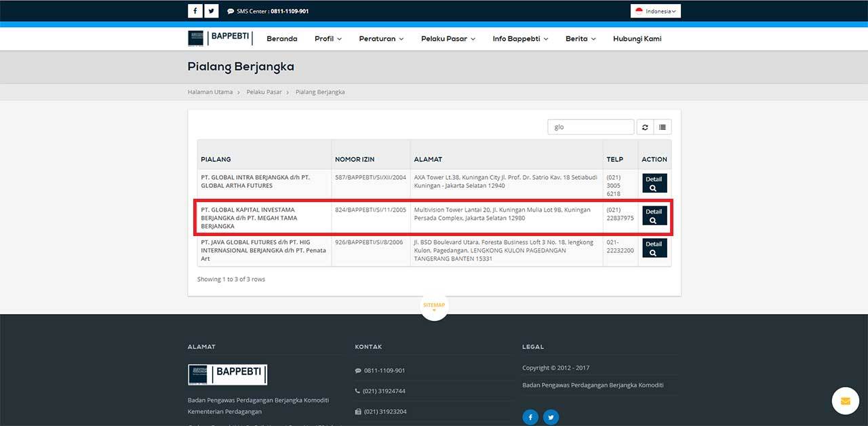Click footer Copyright © 2012 - 2017 text

(556, 368)
